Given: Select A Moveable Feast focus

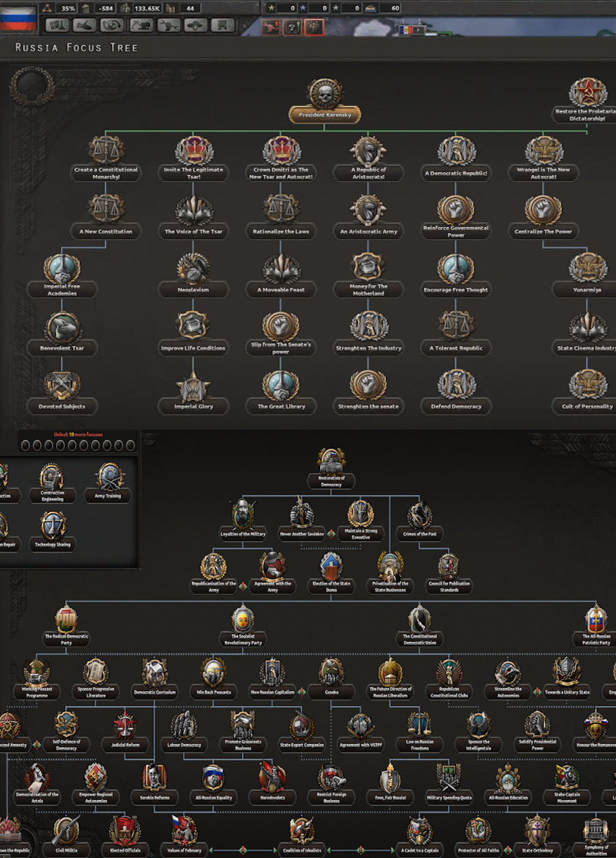Looking at the screenshot, I should click(281, 275).
